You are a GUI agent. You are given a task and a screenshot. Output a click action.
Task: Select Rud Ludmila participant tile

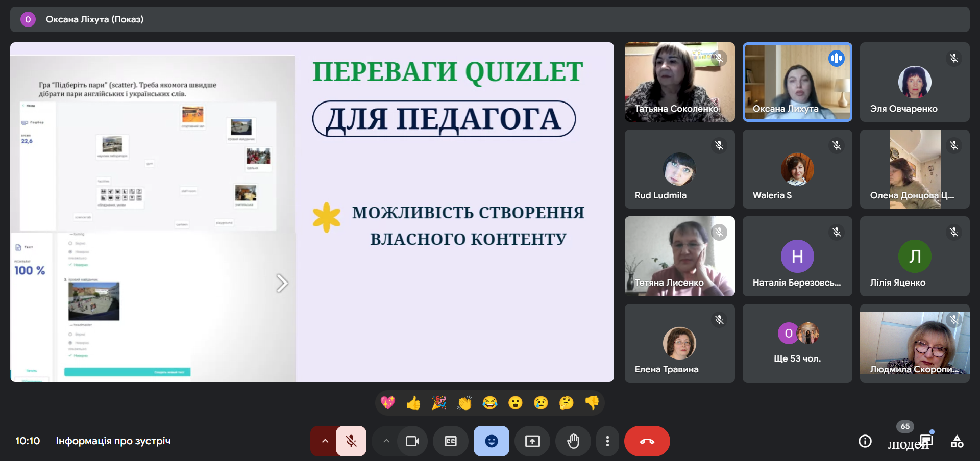680,169
